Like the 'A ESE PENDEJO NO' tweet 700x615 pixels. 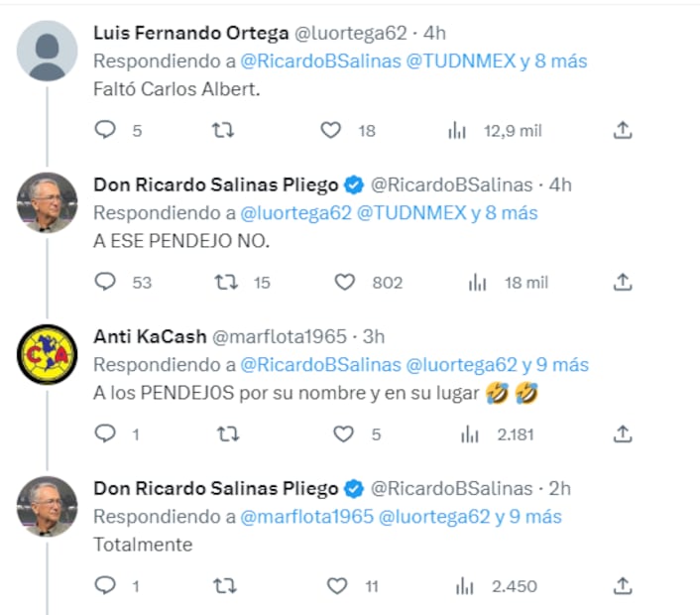(x=344, y=282)
